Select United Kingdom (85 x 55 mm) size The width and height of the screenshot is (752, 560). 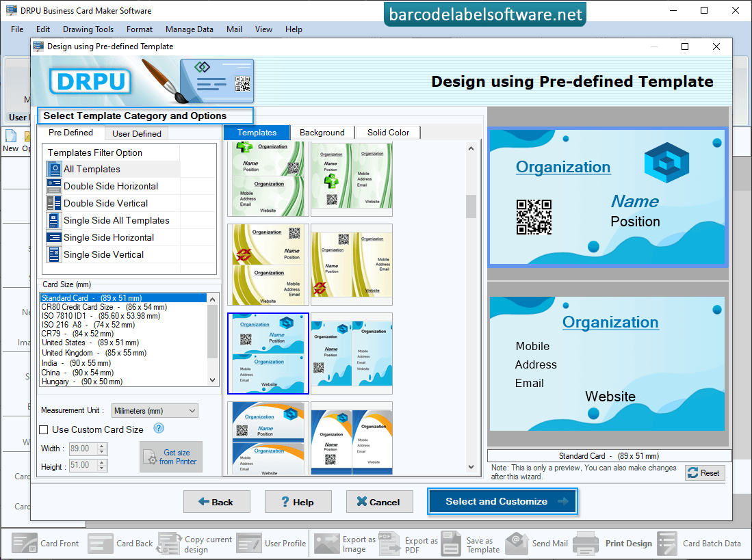click(123, 353)
